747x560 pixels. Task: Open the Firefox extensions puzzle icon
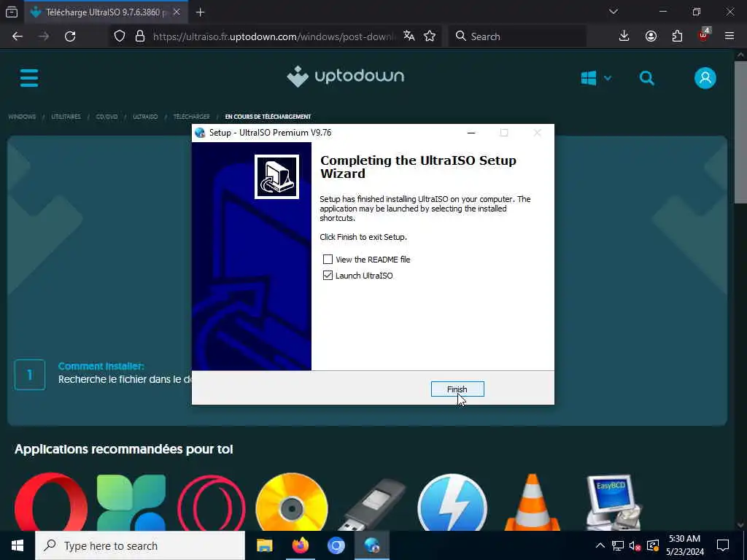point(677,36)
